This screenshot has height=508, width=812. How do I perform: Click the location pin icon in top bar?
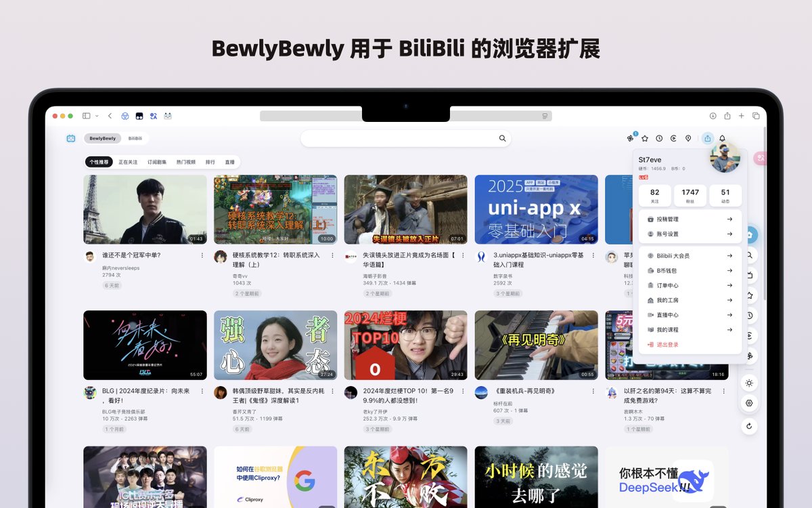click(x=688, y=138)
